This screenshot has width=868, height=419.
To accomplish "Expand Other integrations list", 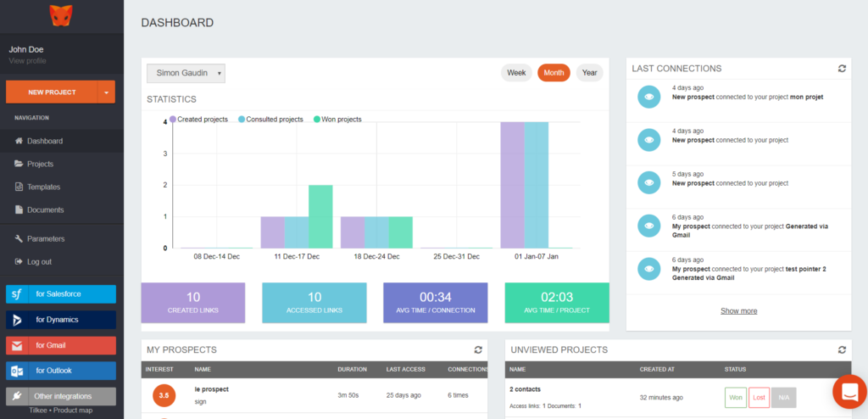I will (x=61, y=396).
